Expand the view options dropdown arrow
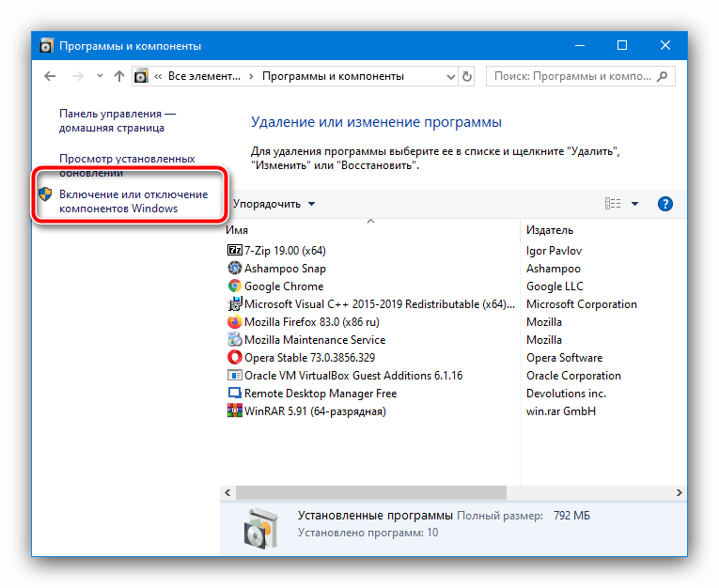The width and height of the screenshot is (719, 588). coord(634,204)
